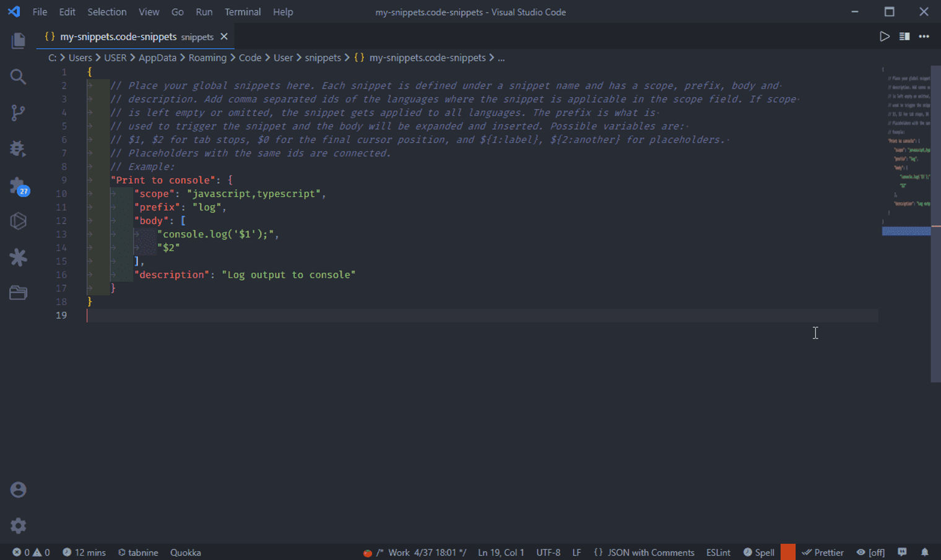Open Extensions view with 27 badge
Viewport: 941px width, 560px height.
[19, 186]
